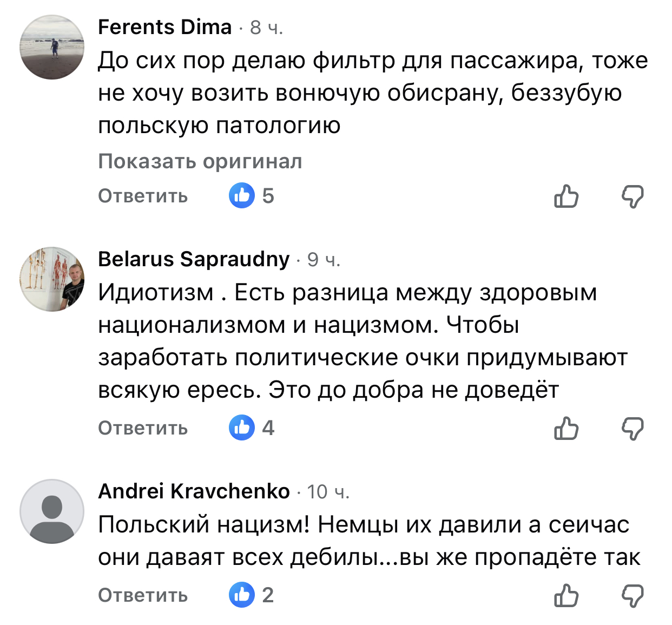672x625 pixels.
Task: Upvote Andrei Kravchenko's comment
Action: click(566, 596)
